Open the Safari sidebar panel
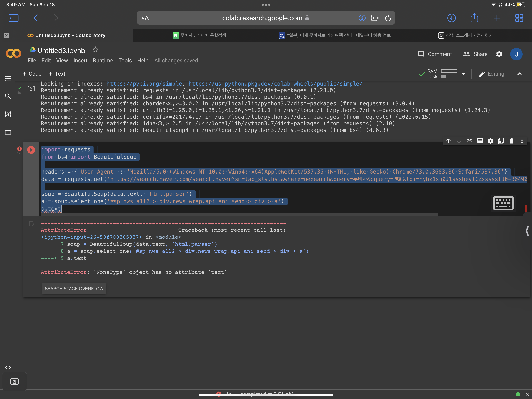This screenshot has height=399, width=532. tap(13, 18)
